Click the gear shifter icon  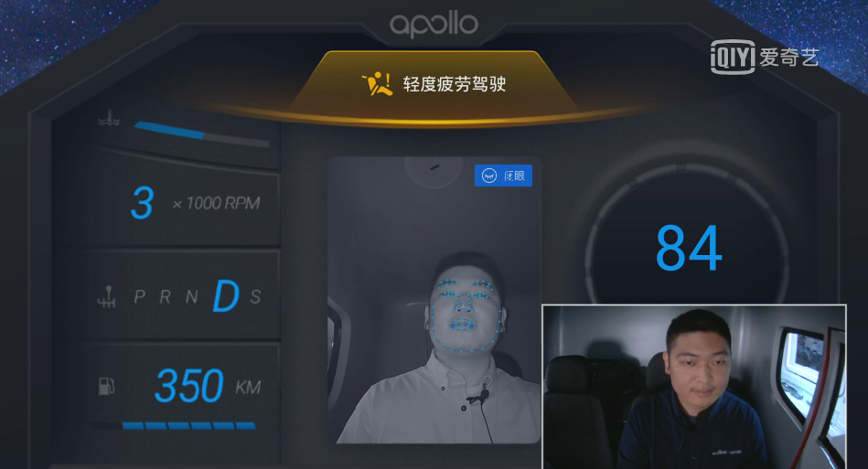[x=107, y=297]
